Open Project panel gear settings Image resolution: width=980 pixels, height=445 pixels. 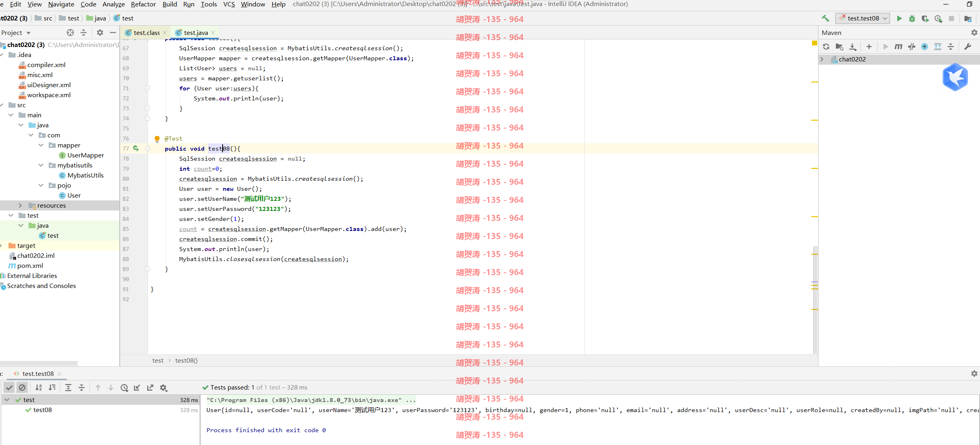100,33
